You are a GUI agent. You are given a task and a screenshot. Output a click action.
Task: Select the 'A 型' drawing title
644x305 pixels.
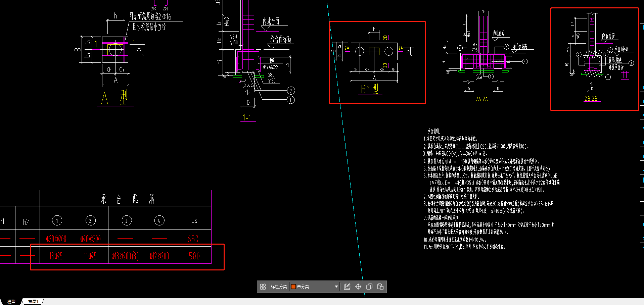114,98
